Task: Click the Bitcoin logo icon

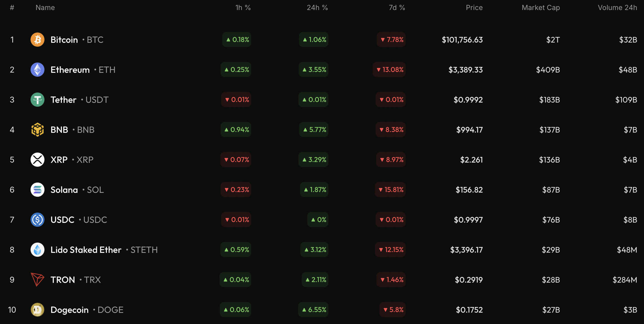Action: [37, 39]
